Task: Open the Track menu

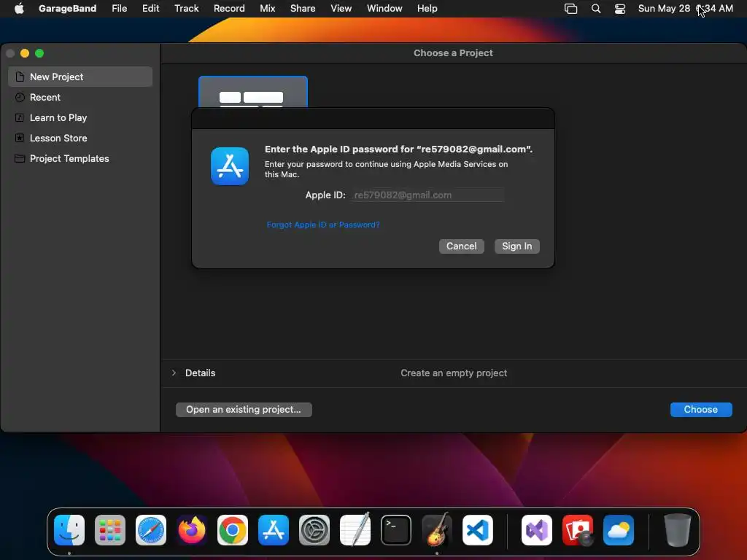Action: [186, 9]
